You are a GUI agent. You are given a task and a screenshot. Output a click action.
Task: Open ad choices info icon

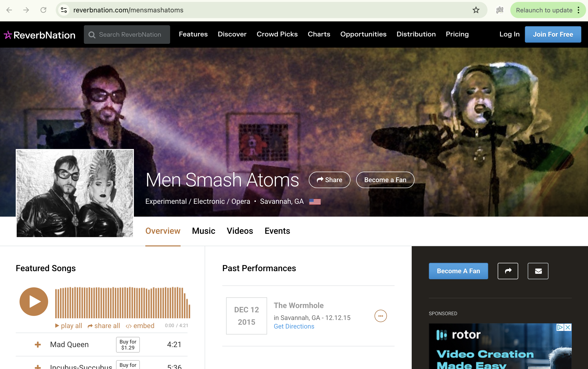560,327
